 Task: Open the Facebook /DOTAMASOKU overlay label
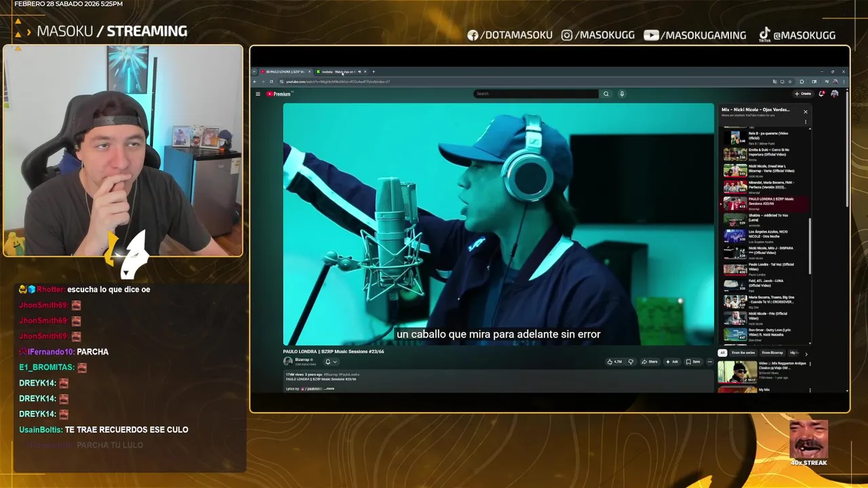pyautogui.click(x=509, y=35)
